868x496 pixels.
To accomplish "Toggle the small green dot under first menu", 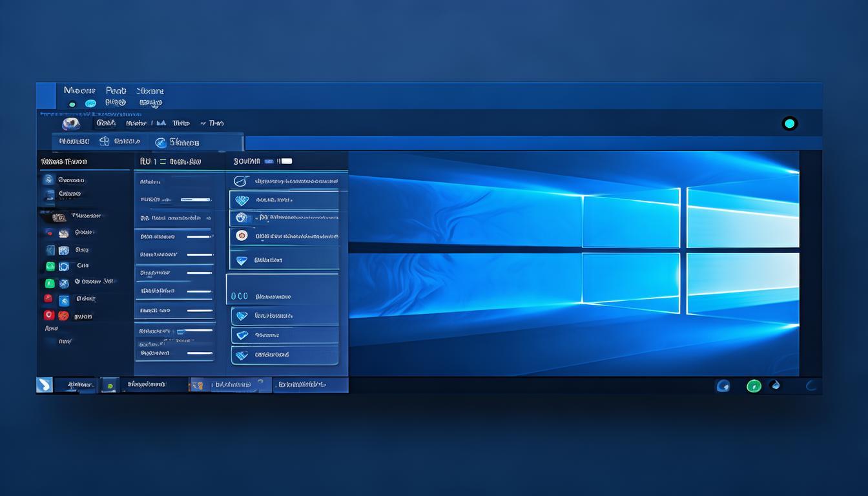I will pyautogui.click(x=72, y=103).
